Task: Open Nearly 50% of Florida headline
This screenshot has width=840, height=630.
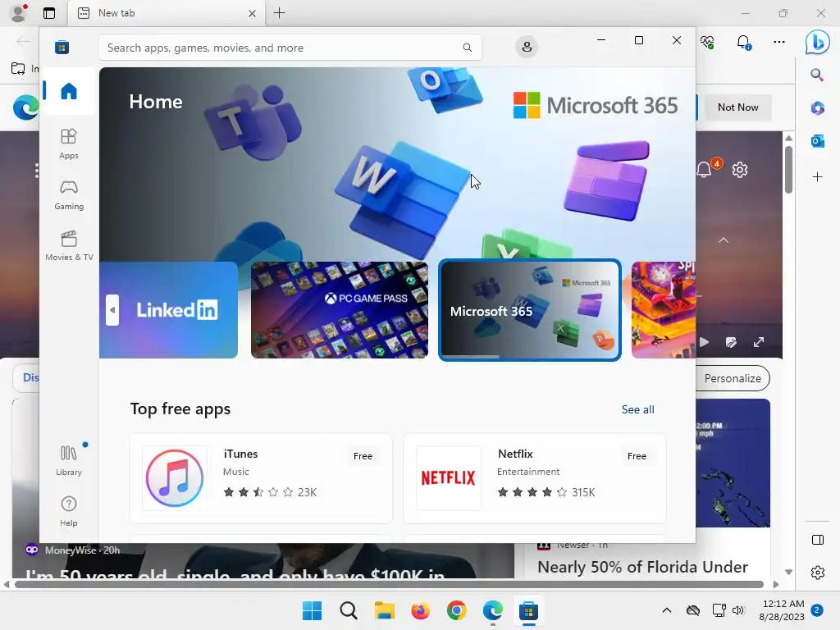Action: pyautogui.click(x=642, y=567)
